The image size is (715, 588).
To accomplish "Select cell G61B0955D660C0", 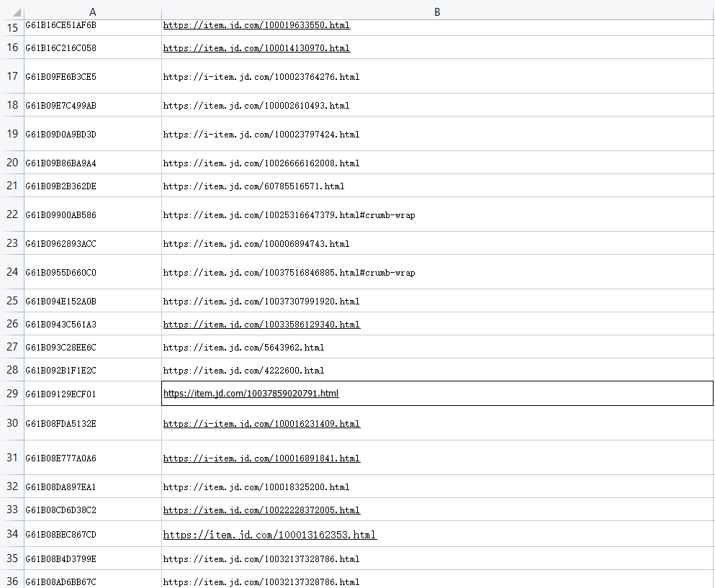I will click(x=93, y=272).
